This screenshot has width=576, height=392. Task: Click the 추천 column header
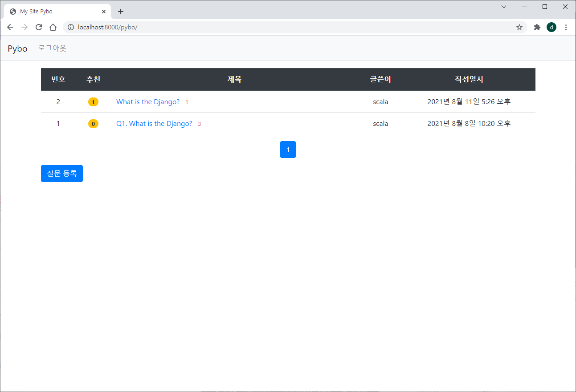point(93,79)
